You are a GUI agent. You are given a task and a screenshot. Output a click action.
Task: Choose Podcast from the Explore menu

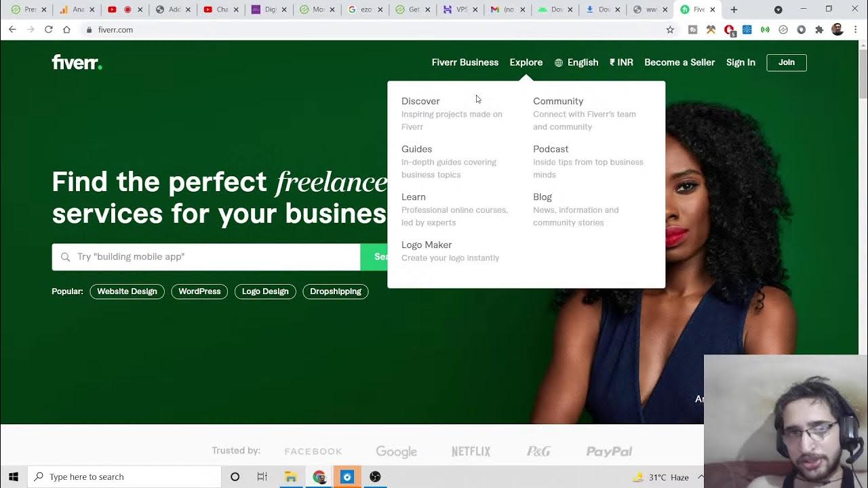tap(551, 149)
